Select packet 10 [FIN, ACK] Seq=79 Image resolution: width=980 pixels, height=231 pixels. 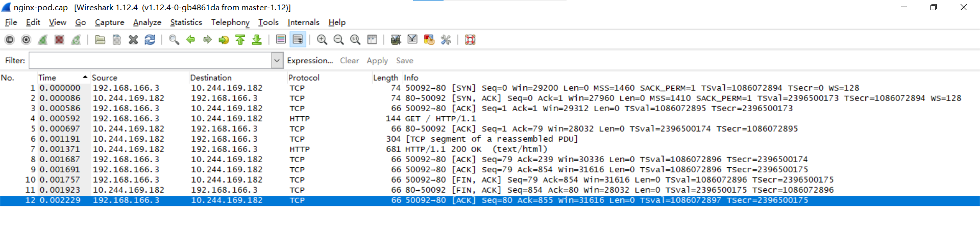[490, 179]
